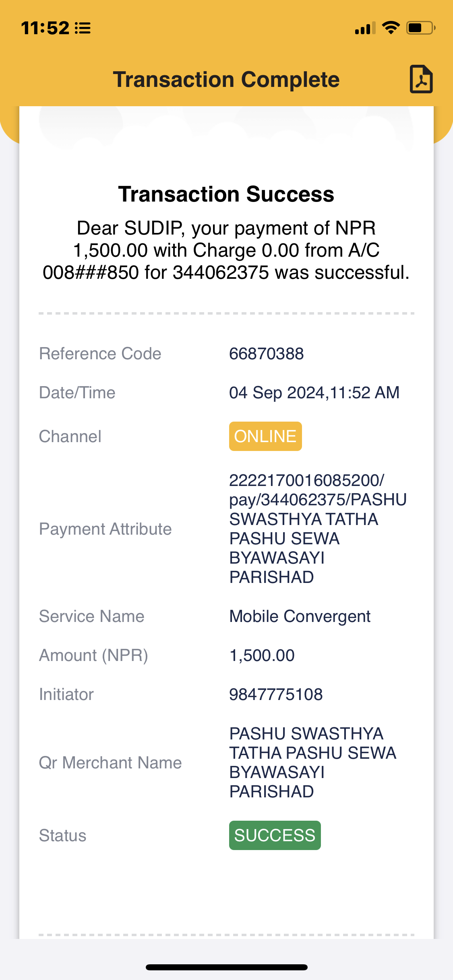
Task: Tap the ONLINE channel badge
Action: (265, 436)
